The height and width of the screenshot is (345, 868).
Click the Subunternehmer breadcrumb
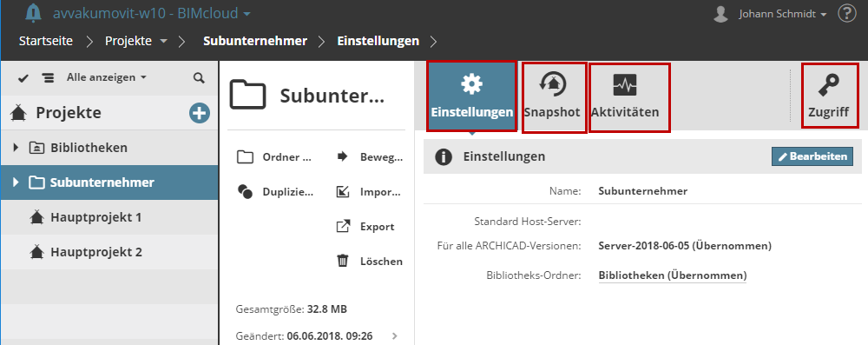[255, 41]
